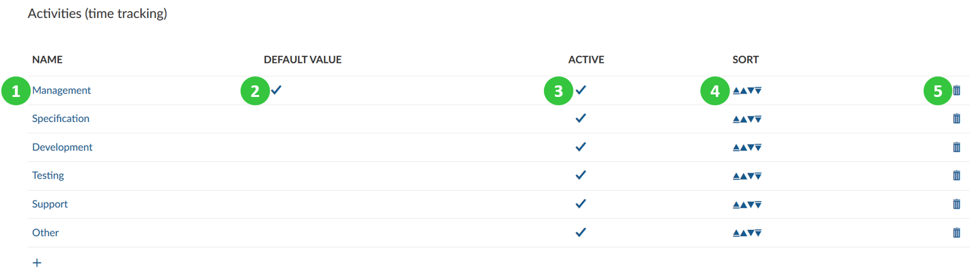
Task: Delete the Specification activity
Action: click(956, 119)
